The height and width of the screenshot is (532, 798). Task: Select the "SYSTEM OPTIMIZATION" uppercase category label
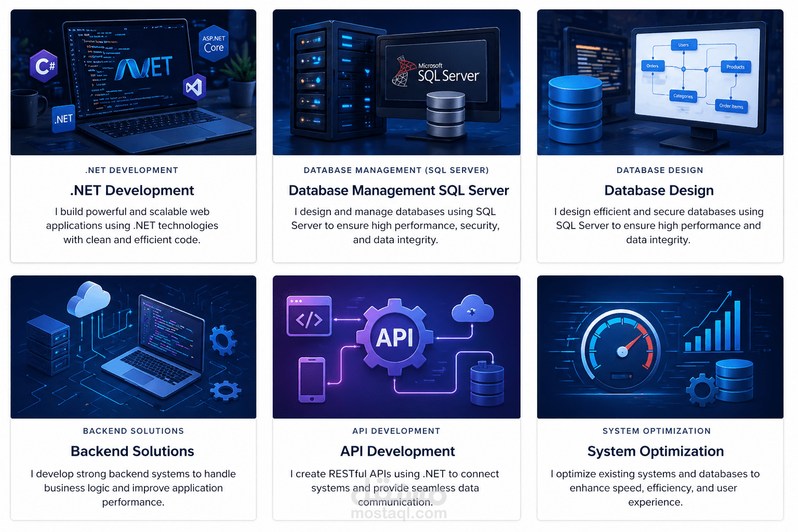coord(657,431)
